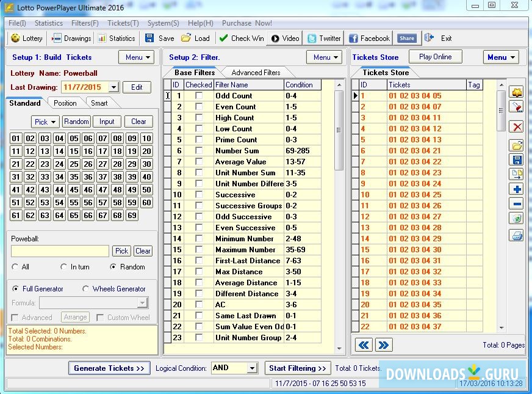Check the Number Sum filter
This screenshot has width=532, height=394.
click(199, 150)
